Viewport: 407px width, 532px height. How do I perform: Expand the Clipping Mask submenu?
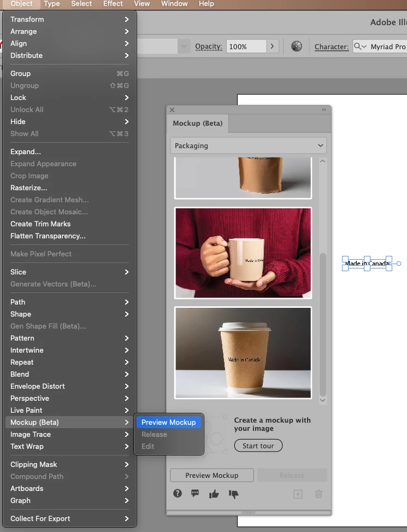126,465
